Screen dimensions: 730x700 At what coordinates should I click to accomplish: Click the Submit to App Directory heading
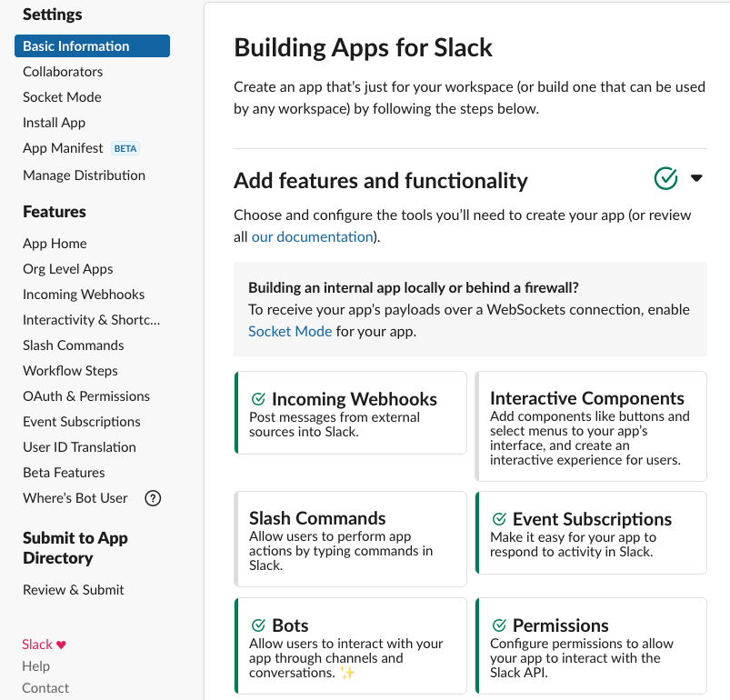[75, 548]
